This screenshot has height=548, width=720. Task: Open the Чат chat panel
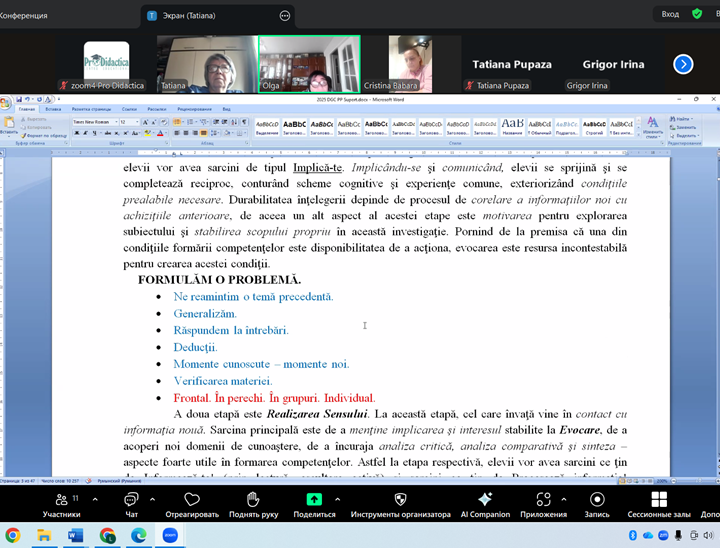click(131, 503)
